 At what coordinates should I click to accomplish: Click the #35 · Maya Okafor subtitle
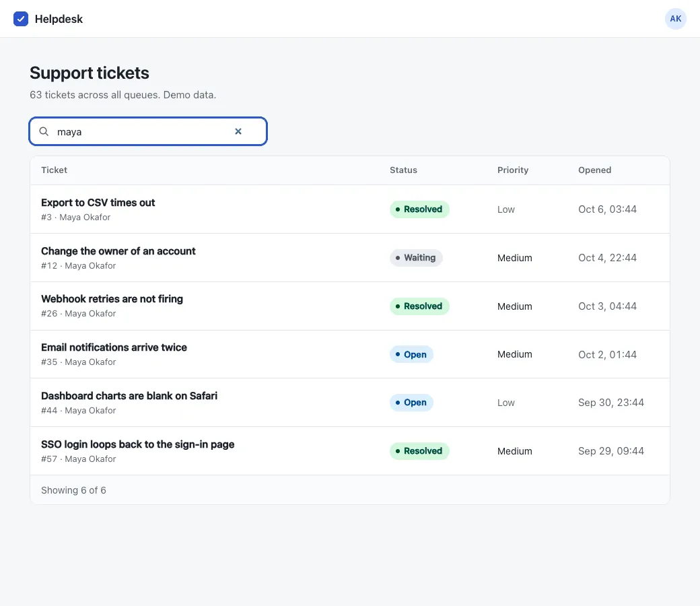click(78, 362)
